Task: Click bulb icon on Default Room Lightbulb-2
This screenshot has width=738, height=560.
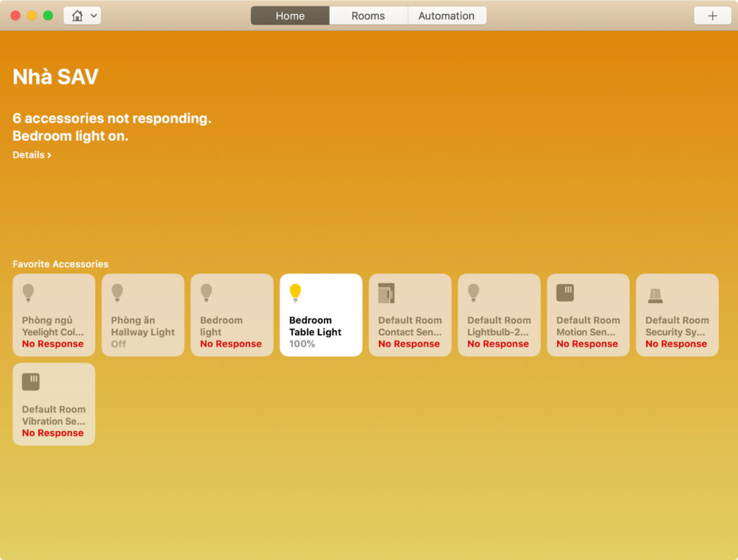Action: [x=473, y=292]
